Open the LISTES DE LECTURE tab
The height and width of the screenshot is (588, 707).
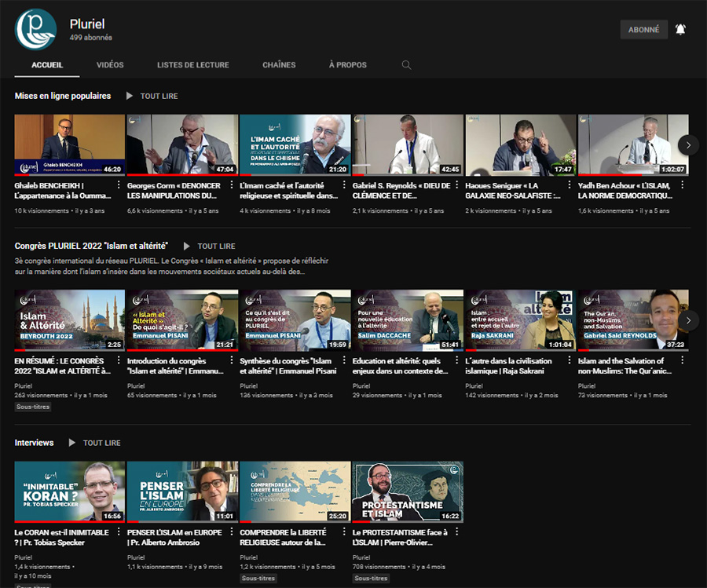click(x=193, y=65)
